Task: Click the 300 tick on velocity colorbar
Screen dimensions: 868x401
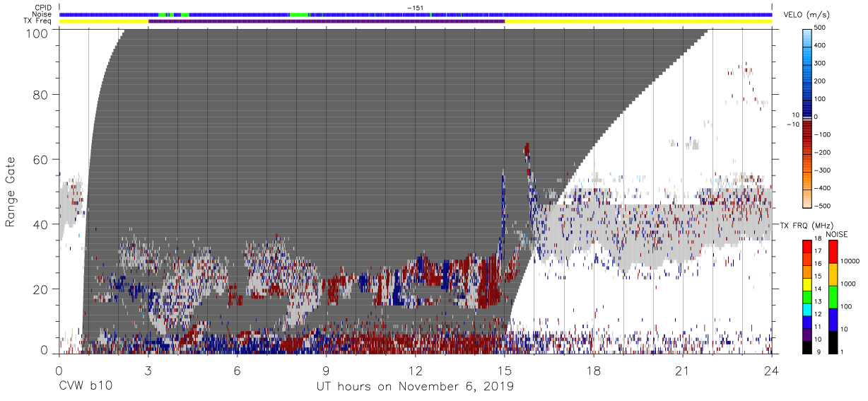Action: [820, 63]
